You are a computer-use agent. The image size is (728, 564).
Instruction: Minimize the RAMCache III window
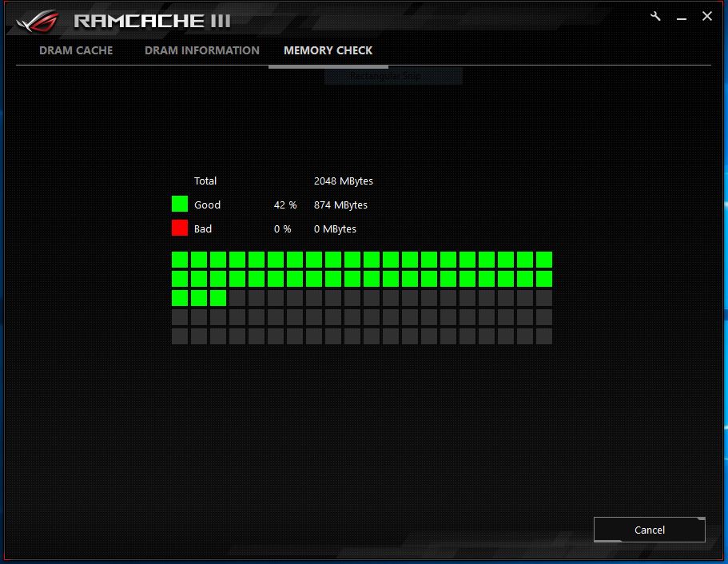click(681, 18)
